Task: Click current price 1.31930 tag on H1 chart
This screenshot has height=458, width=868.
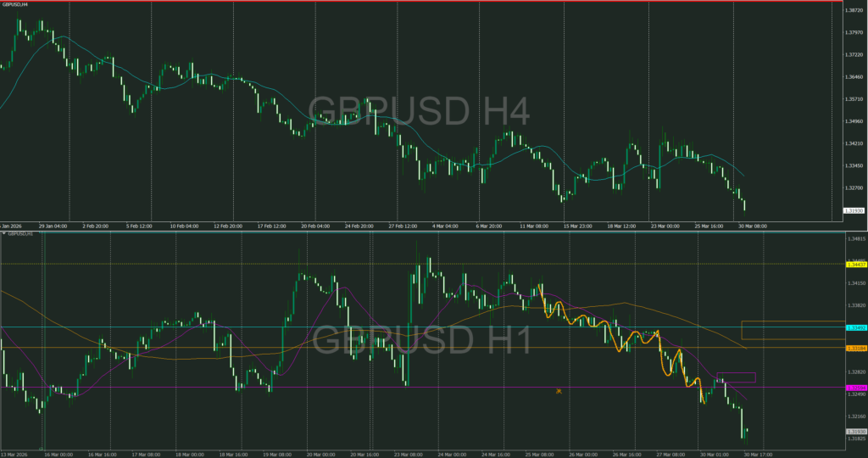Action: pyautogui.click(x=855, y=432)
